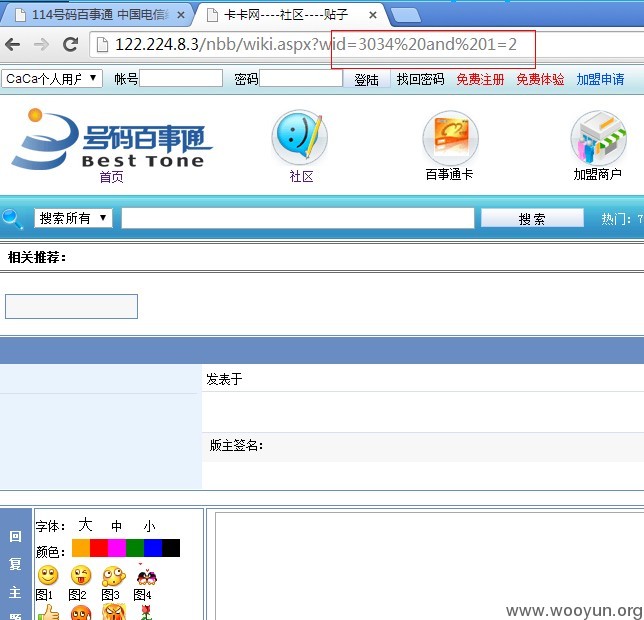644x620 pixels.
Task: Pick the orange color swatch
Action: pos(81,548)
